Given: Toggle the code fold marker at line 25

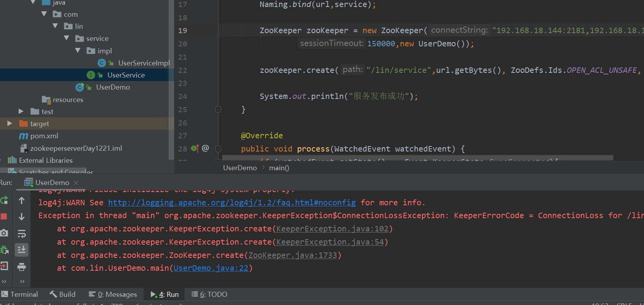Looking at the screenshot, I should (x=218, y=109).
